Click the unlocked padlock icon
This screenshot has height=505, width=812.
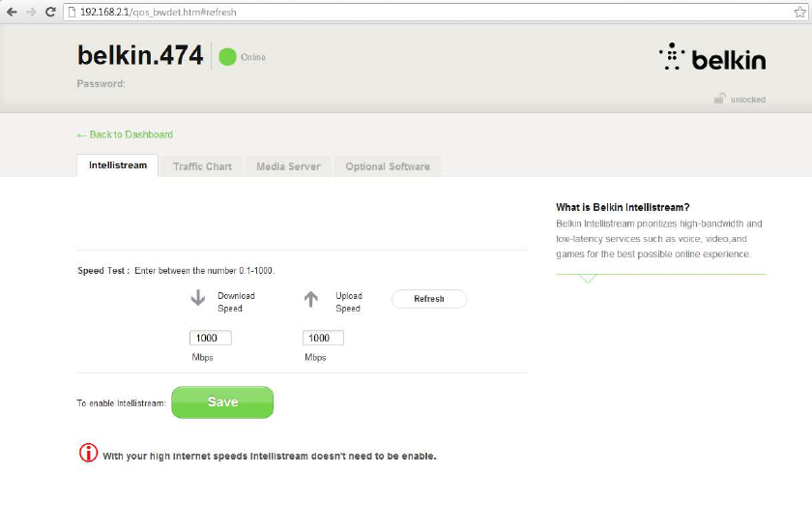tap(719, 99)
